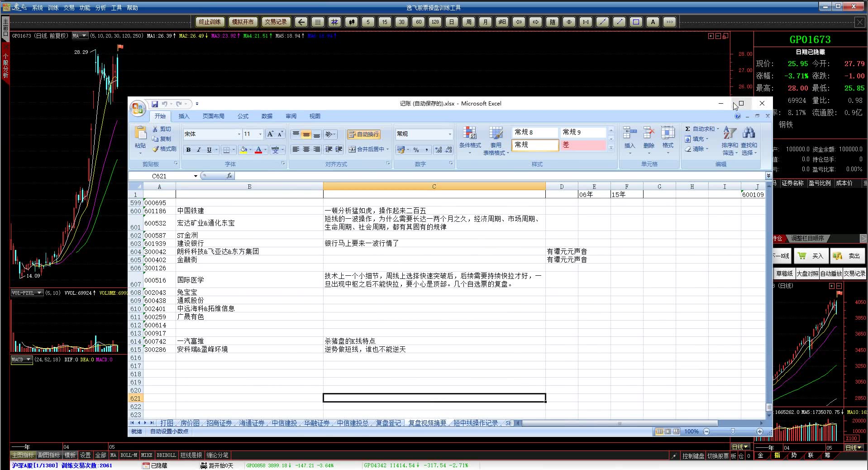Expand more tools with the >>> button
Image resolution: width=868 pixels, height=470 pixels.
tap(670, 22)
